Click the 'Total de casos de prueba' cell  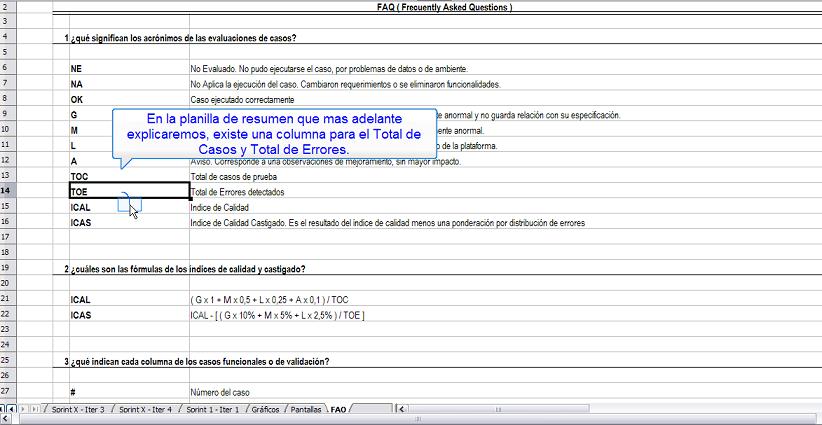pos(233,177)
